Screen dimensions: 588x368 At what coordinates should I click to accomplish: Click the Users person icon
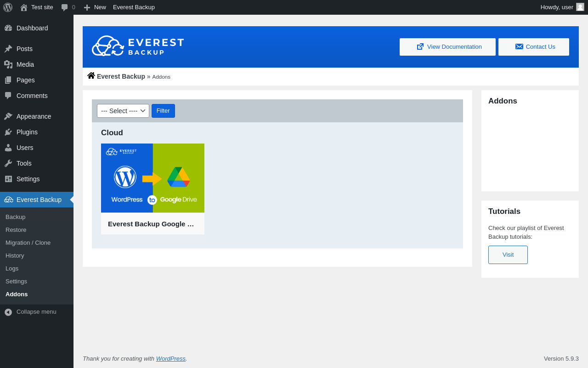coord(8,148)
